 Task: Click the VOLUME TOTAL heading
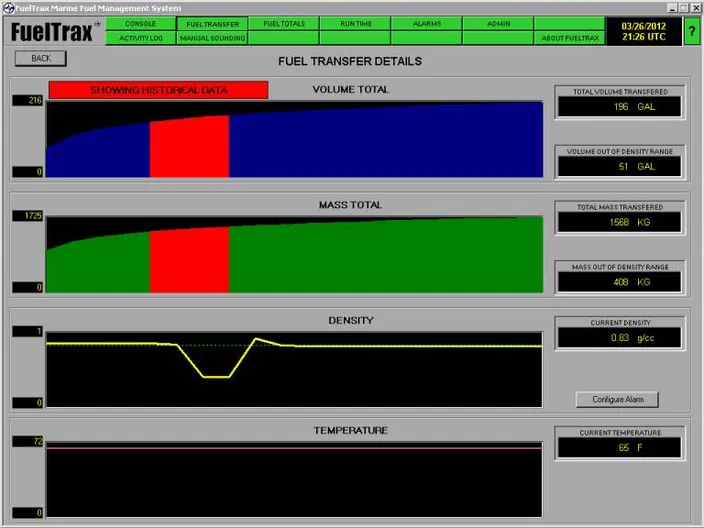point(351,89)
